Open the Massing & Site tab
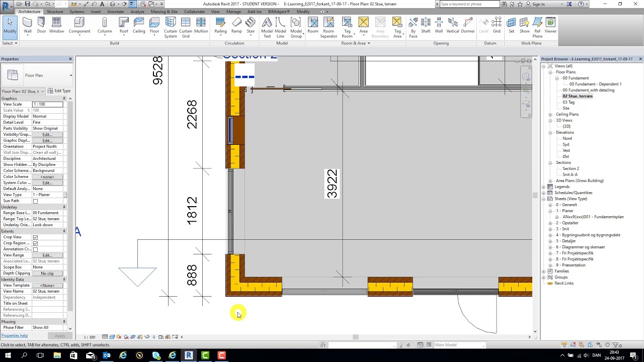Image resolution: width=644 pixels, height=362 pixels. point(164,12)
